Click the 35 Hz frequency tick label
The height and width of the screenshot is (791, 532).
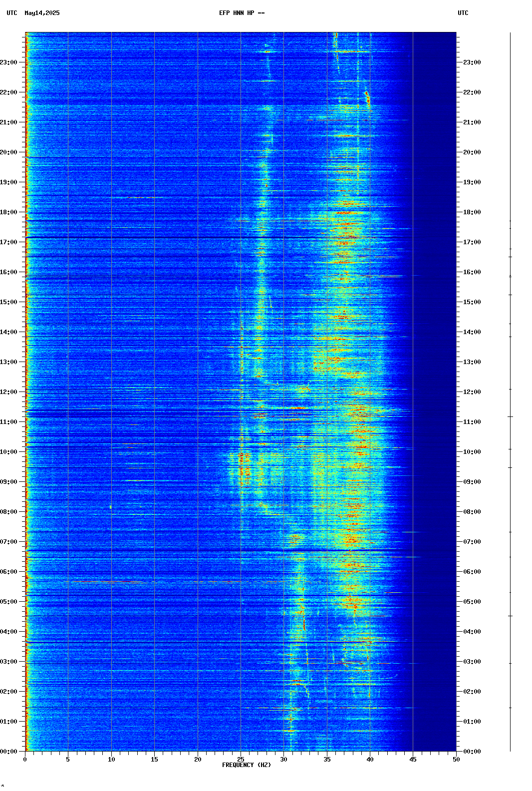click(x=327, y=760)
